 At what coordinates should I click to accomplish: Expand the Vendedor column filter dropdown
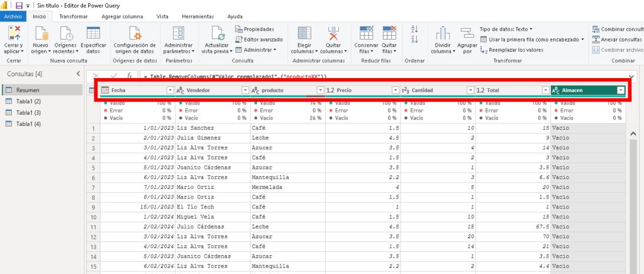tap(245, 91)
